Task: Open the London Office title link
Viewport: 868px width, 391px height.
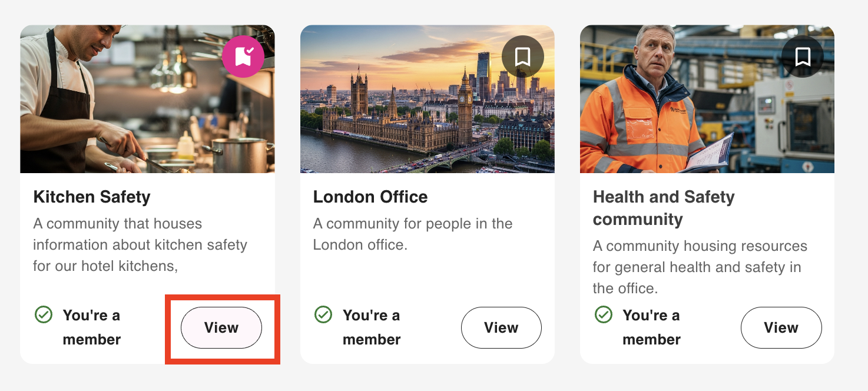Action: pos(370,197)
